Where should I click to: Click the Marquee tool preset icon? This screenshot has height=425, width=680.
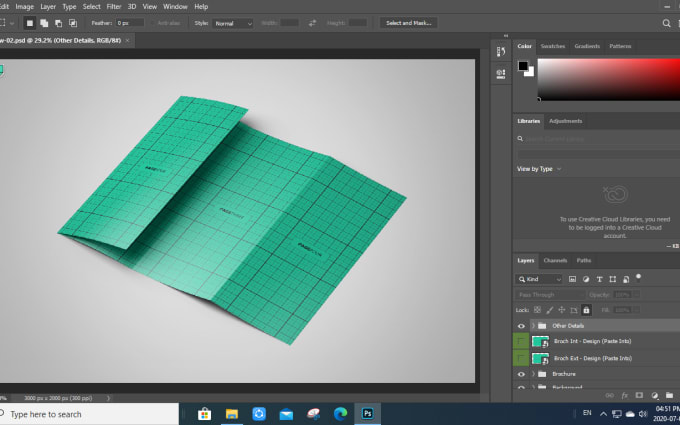click(3, 23)
